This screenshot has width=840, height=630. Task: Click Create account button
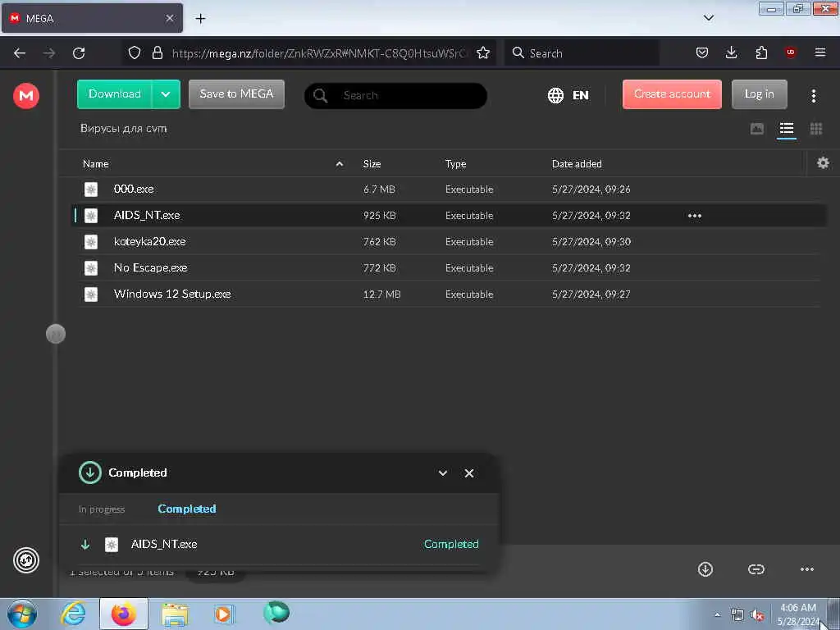pos(672,94)
